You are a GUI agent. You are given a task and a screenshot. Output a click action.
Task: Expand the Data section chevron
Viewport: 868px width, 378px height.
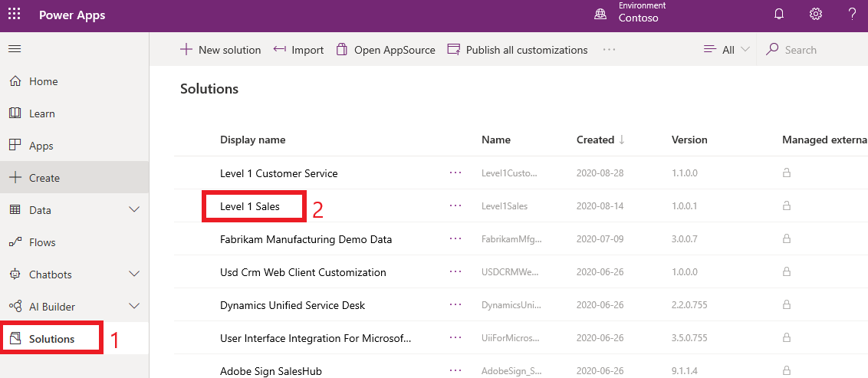(x=134, y=210)
